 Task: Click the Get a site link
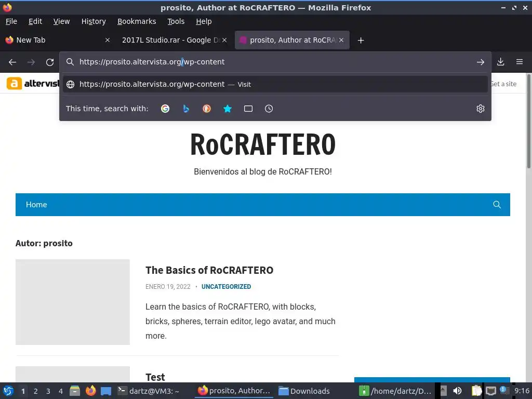click(x=503, y=84)
